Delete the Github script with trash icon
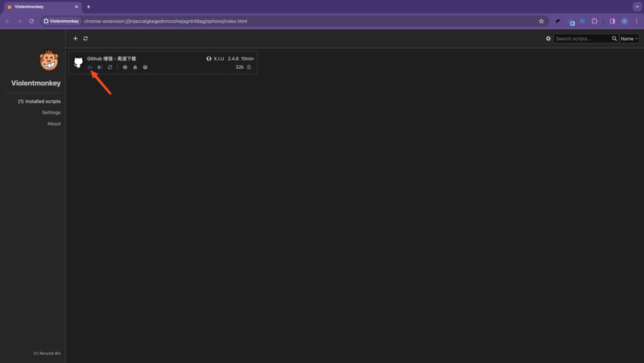The height and width of the screenshot is (363, 644). click(249, 67)
